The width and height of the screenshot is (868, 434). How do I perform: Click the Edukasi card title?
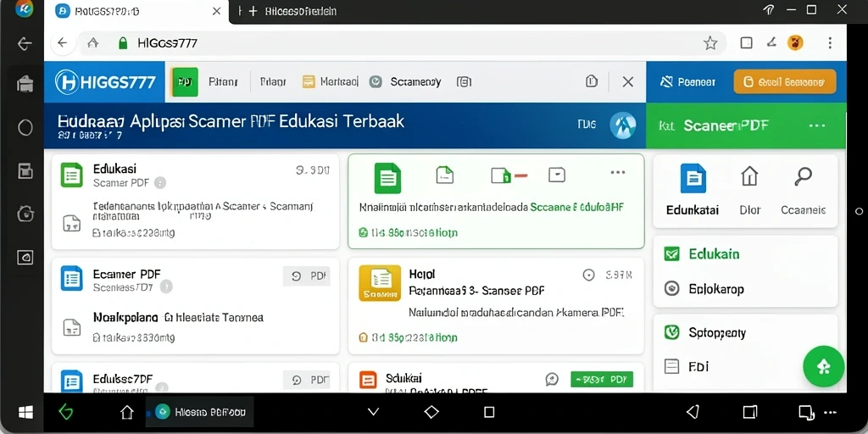point(114,169)
